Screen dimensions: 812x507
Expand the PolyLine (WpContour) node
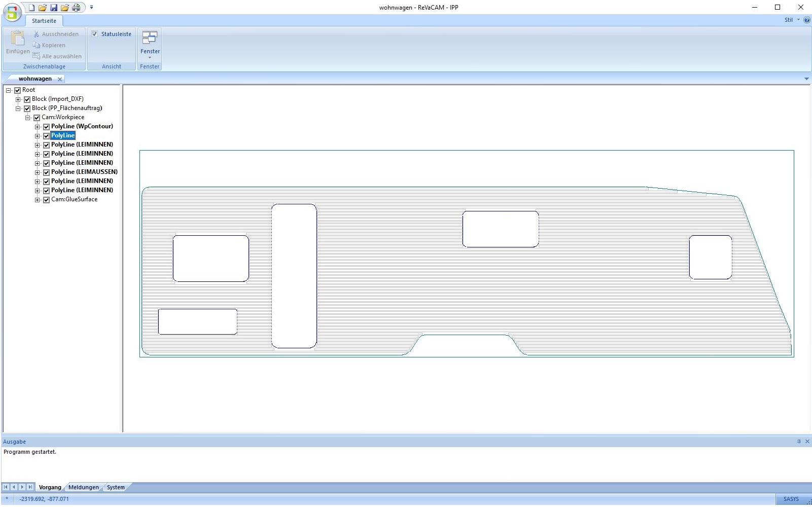click(x=37, y=127)
